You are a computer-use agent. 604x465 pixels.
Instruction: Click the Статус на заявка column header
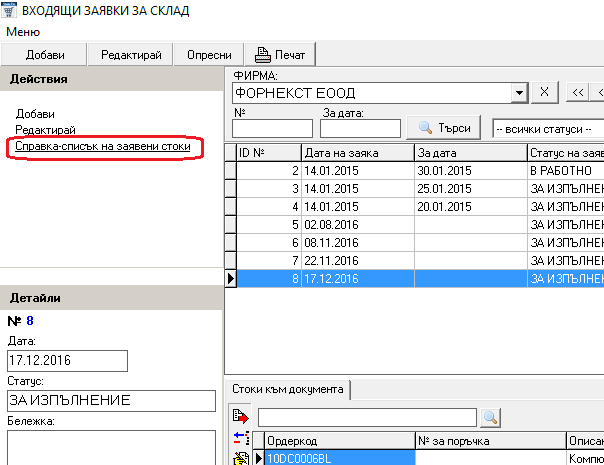(565, 153)
